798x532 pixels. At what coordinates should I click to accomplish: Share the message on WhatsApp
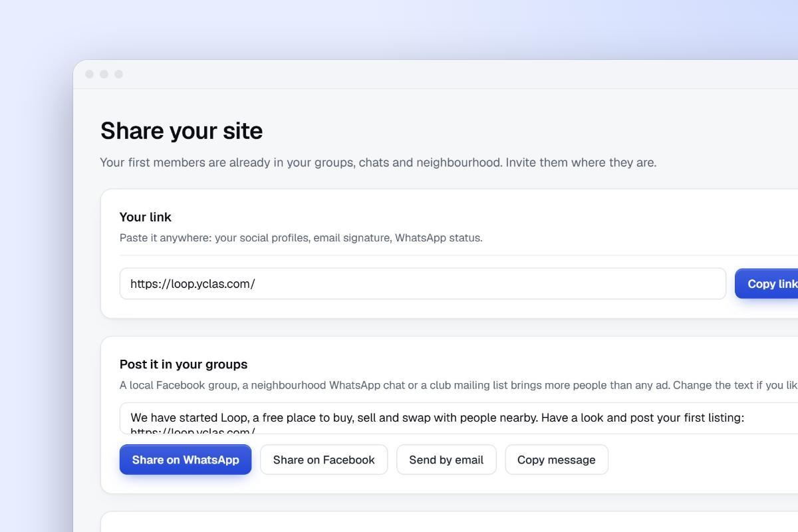(186, 460)
